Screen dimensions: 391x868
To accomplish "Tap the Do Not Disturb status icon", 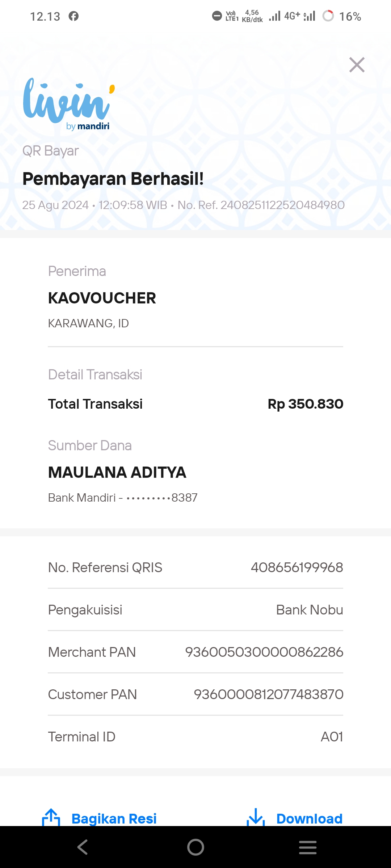I will 216,16.
